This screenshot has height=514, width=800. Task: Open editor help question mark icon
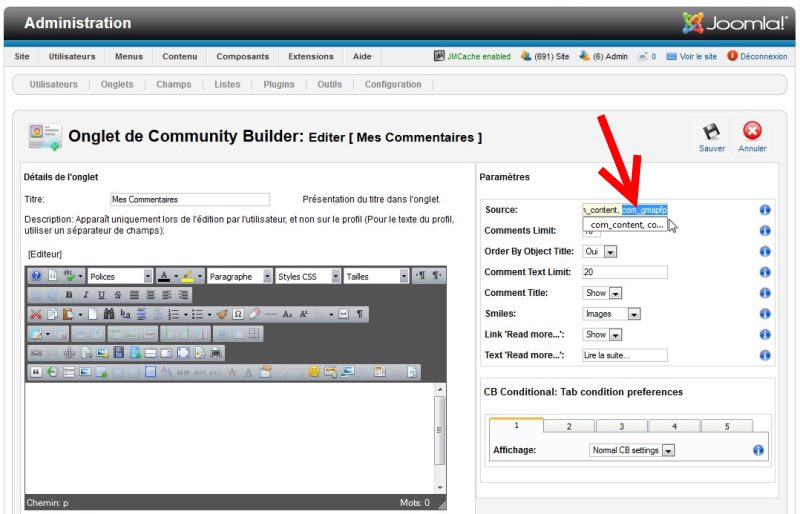pyautogui.click(x=36, y=276)
